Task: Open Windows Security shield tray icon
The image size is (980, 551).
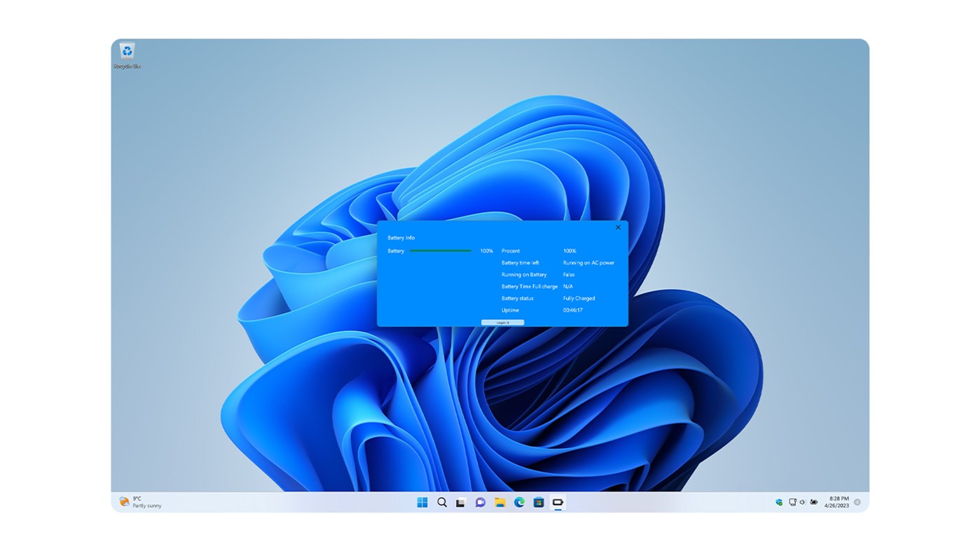Action: point(779,502)
